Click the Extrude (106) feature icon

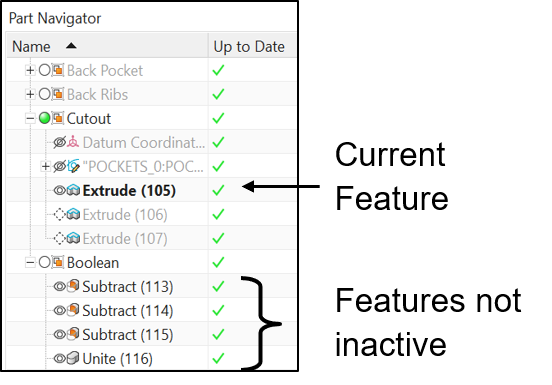(x=73, y=214)
